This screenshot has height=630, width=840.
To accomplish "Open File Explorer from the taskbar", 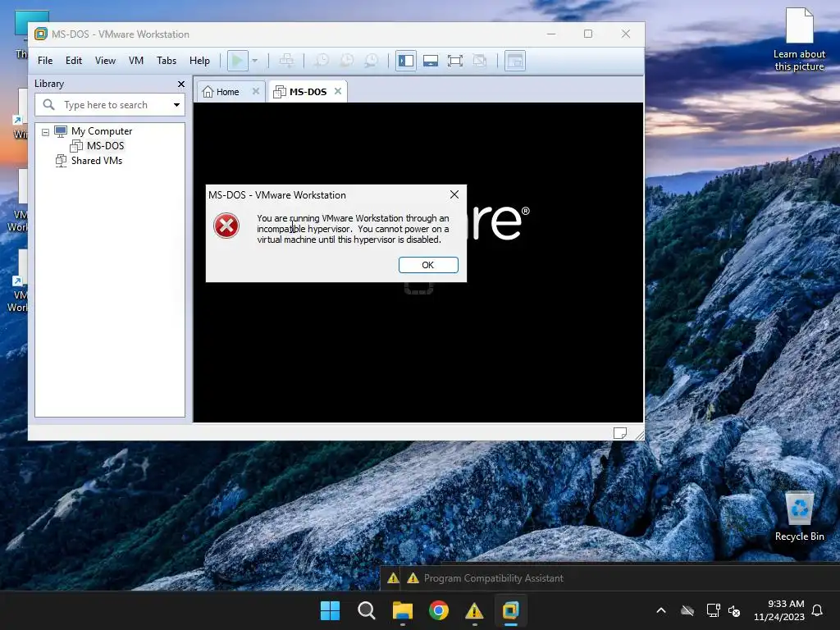I will click(x=402, y=610).
